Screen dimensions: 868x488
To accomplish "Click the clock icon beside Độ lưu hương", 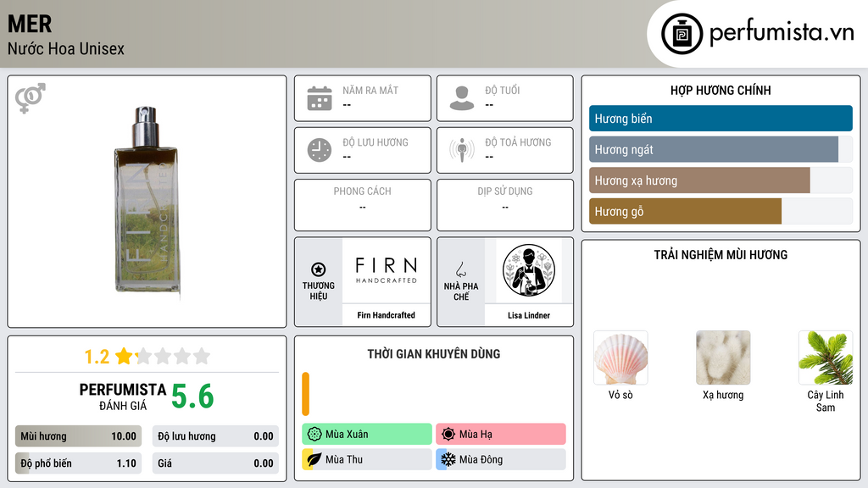I will point(320,150).
